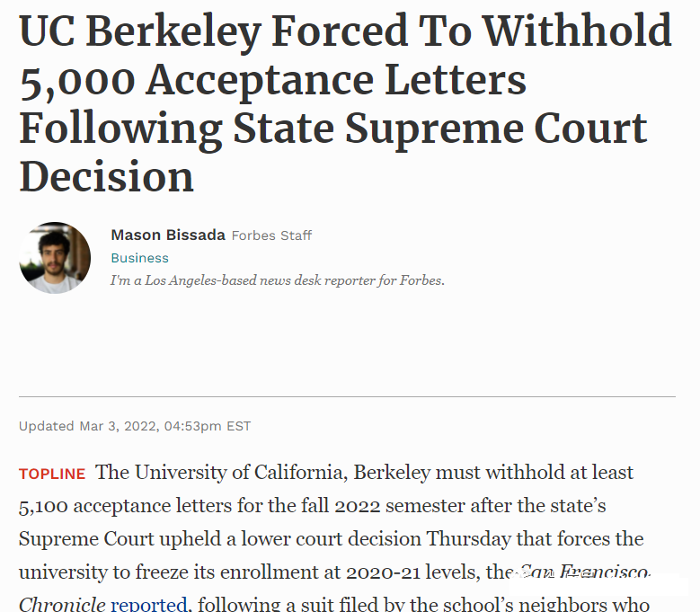Screen dimensions: 700x612
Task: Open the Mason Bissada author name link
Action: [x=167, y=235]
